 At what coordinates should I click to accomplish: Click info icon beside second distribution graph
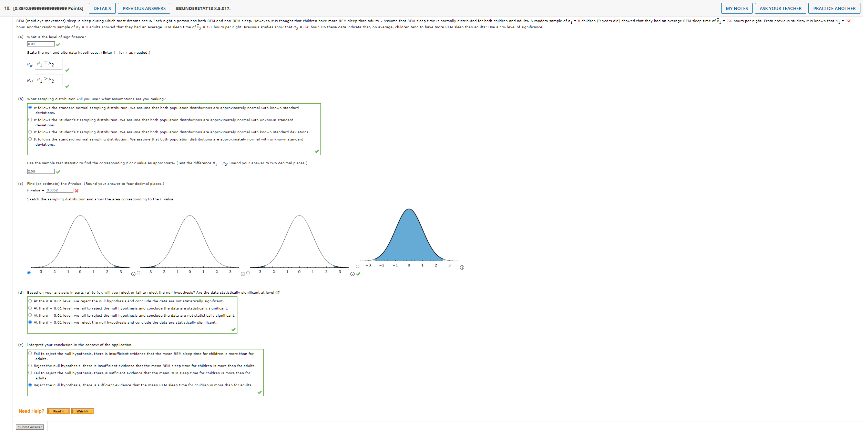point(243,275)
